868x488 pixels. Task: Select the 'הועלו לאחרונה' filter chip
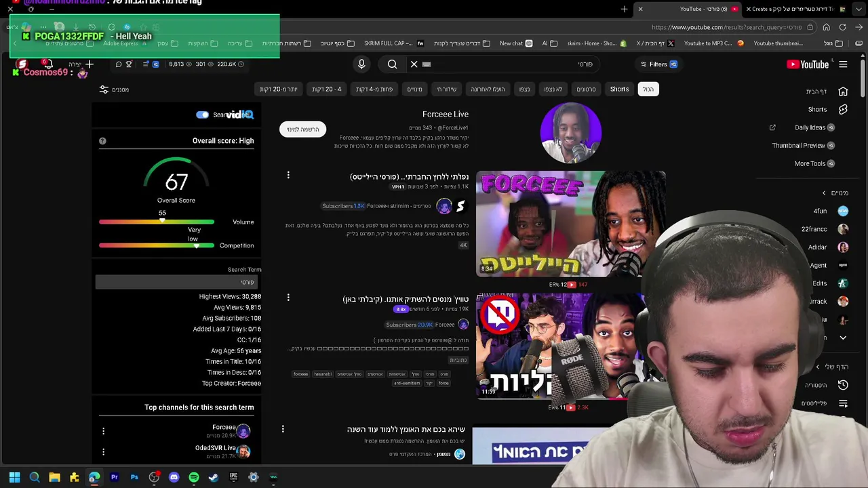click(x=488, y=89)
